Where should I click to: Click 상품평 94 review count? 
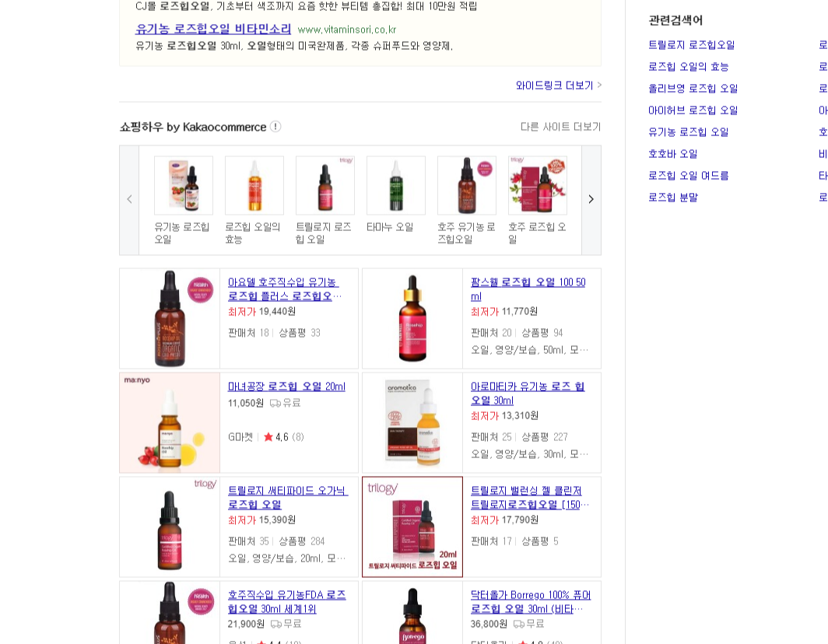tap(542, 333)
